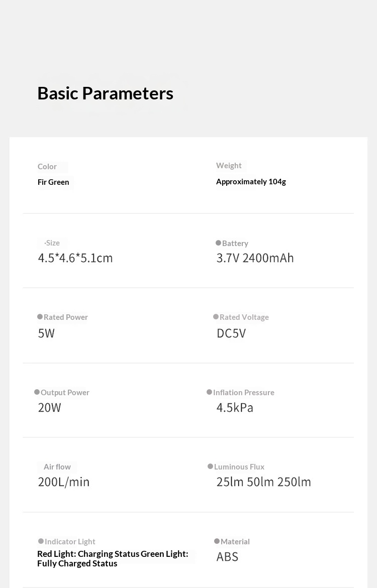Click the bullet dot beside Battery
The image size is (377, 588).
pyautogui.click(x=218, y=243)
